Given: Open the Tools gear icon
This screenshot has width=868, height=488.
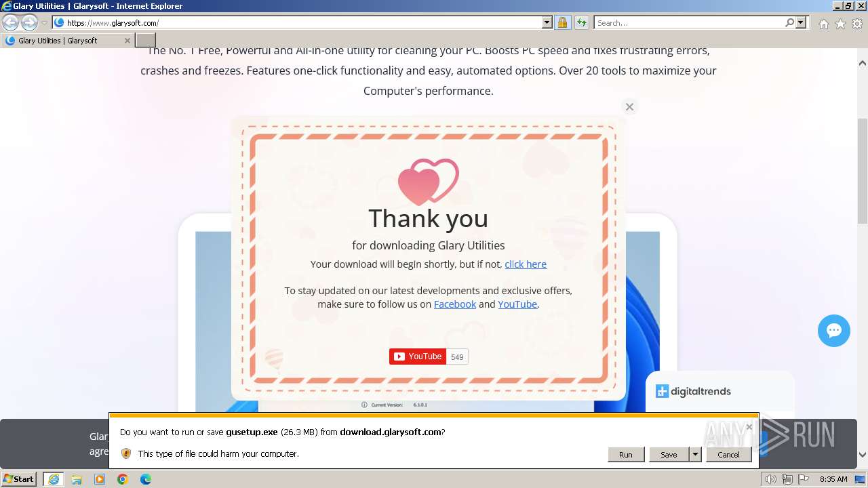Looking at the screenshot, I should tap(857, 24).
